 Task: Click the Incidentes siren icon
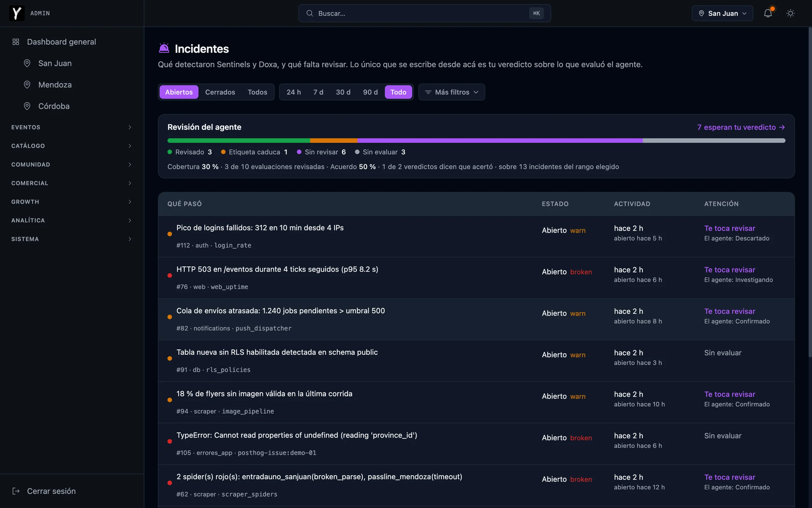pos(164,48)
